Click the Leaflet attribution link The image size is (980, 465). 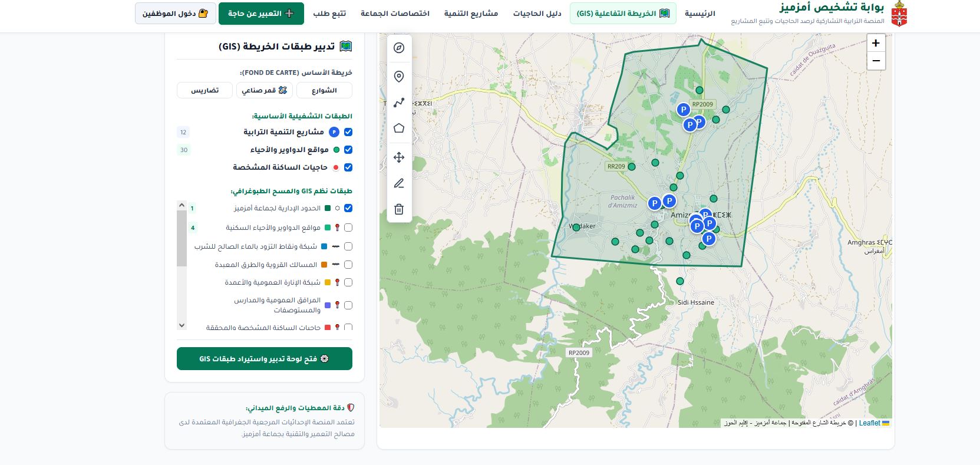tap(874, 423)
